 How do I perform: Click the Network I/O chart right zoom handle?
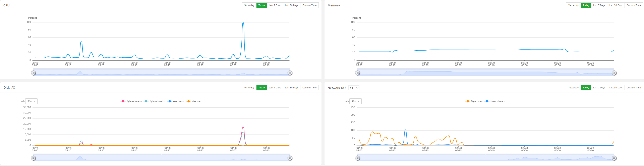coord(614,158)
